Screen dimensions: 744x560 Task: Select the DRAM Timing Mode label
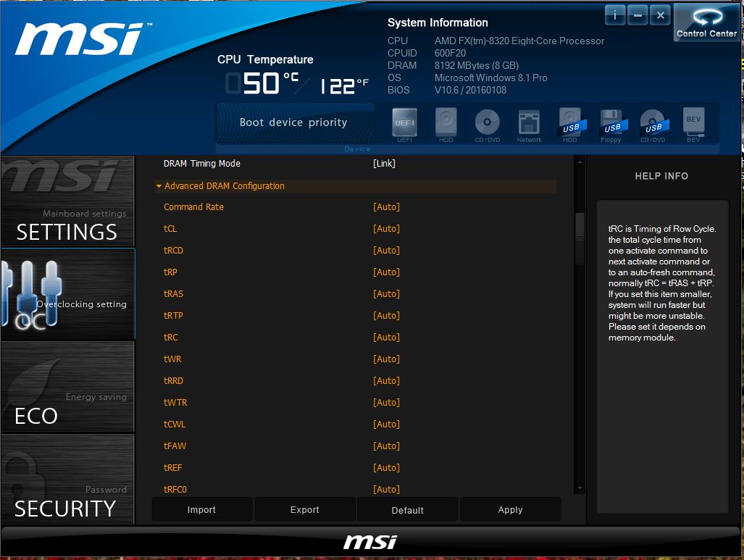click(x=201, y=163)
